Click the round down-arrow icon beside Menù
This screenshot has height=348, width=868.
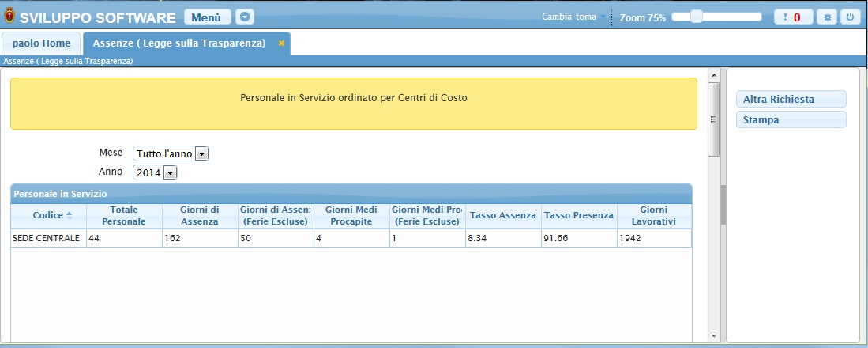(245, 17)
